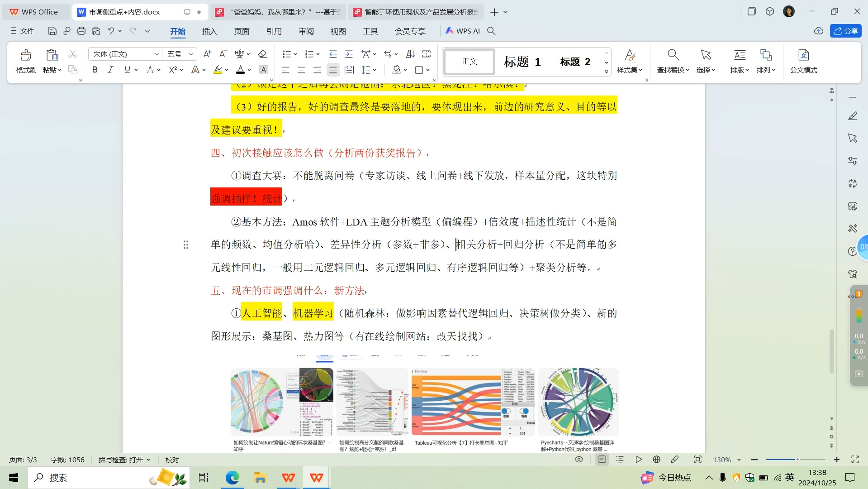
Task: Expand the styles gallery more arrow
Action: [x=606, y=72]
